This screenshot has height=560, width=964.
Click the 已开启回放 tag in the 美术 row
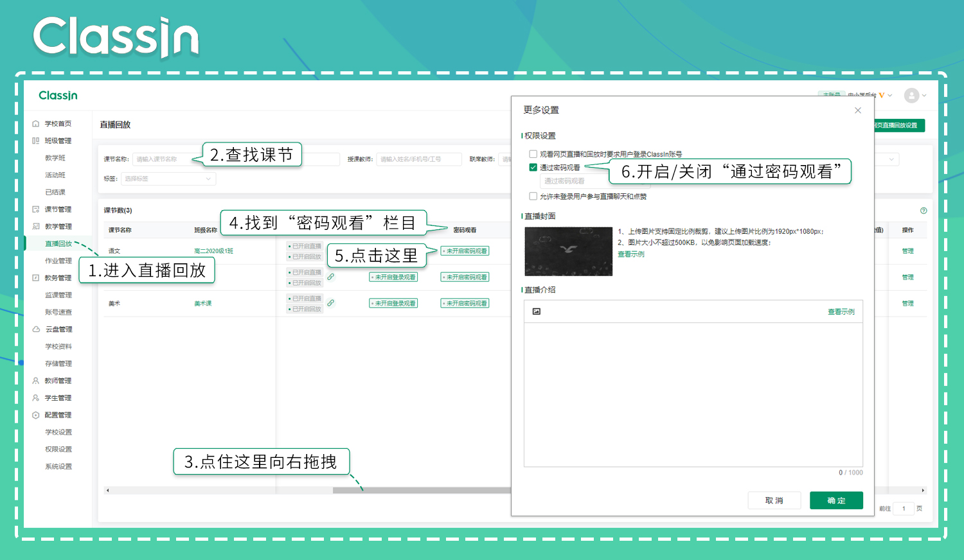click(x=305, y=309)
